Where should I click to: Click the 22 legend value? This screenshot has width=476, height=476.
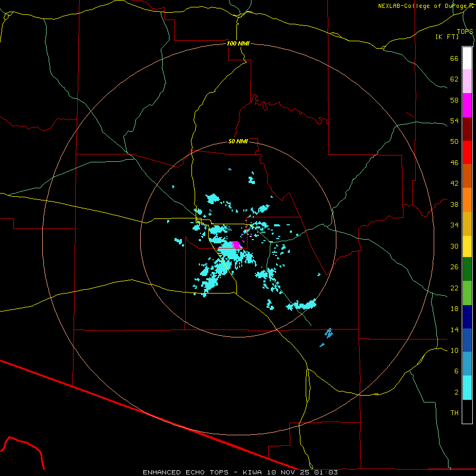[454, 288]
